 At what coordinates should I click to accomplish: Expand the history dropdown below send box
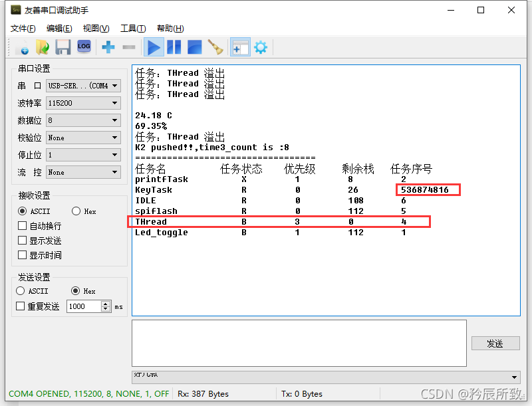[x=514, y=377]
